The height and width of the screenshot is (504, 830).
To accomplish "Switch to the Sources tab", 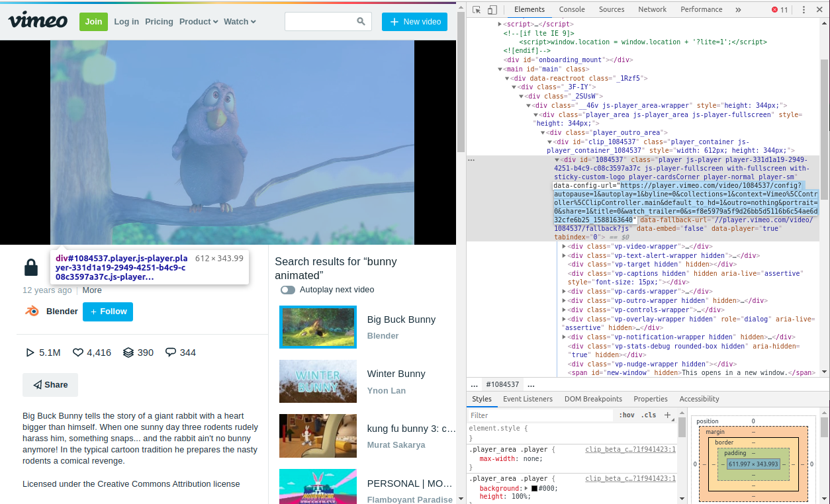I will (612, 10).
